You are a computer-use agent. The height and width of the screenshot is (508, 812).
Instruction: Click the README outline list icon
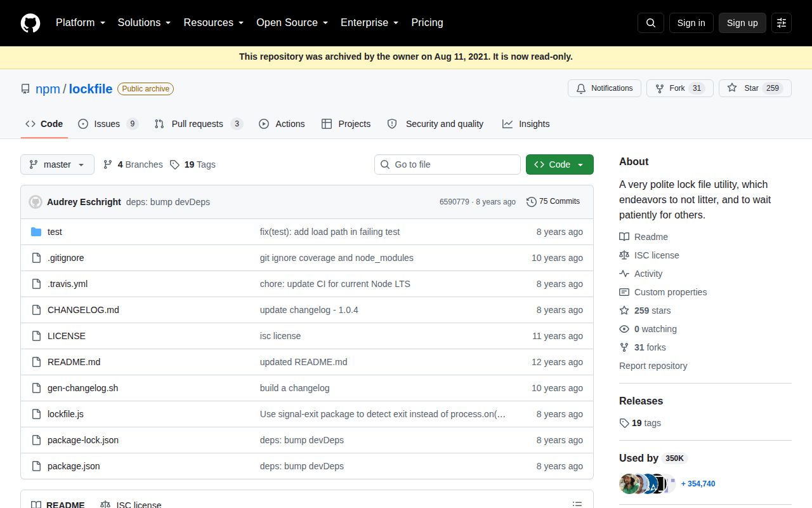(x=577, y=504)
